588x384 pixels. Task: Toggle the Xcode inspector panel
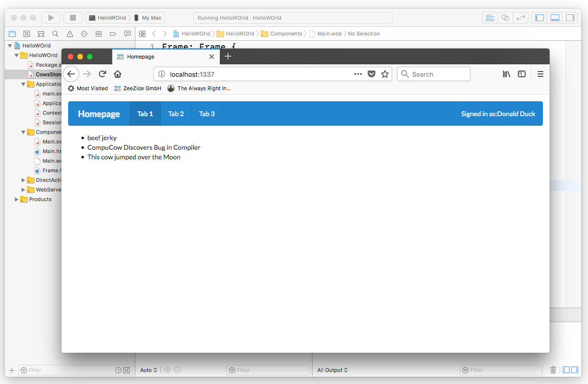pyautogui.click(x=570, y=18)
